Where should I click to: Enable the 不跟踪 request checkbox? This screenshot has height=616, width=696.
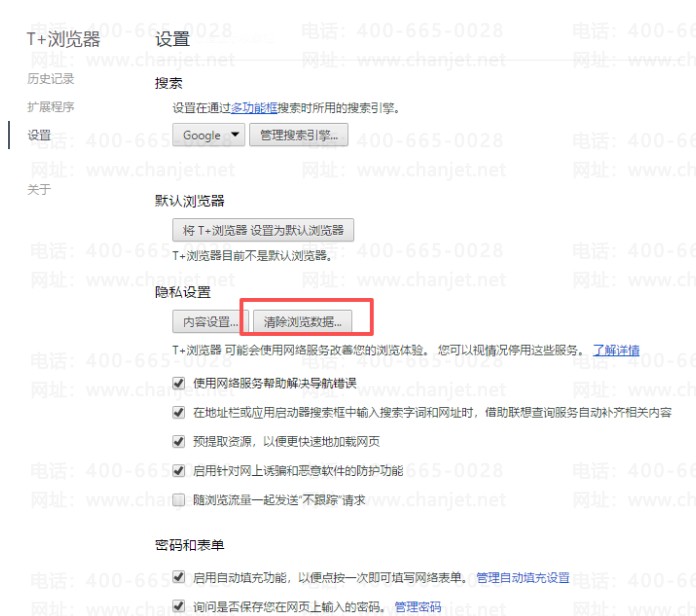pos(178,500)
